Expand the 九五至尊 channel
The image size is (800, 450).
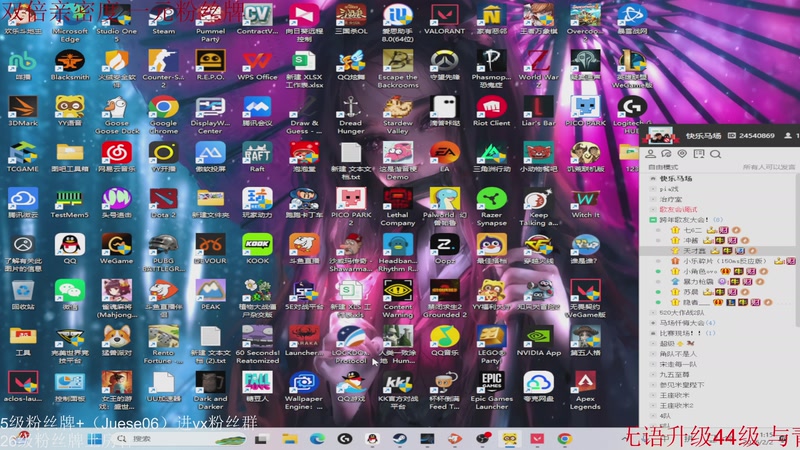pyautogui.click(x=653, y=374)
